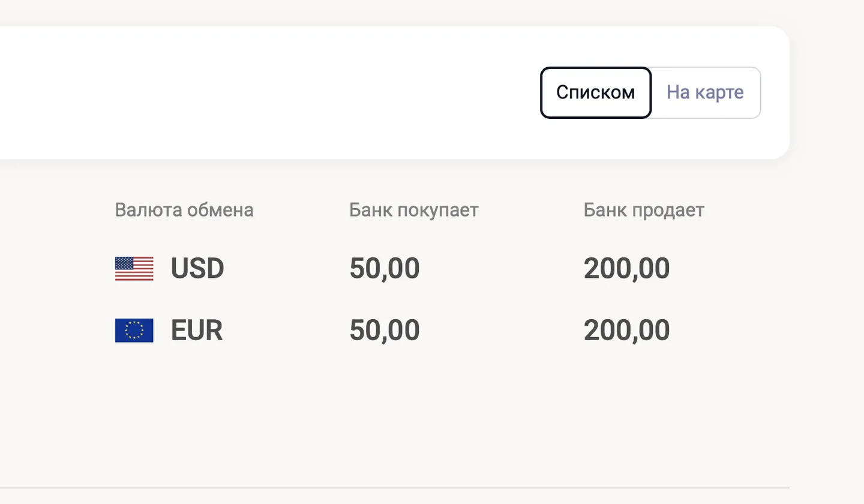Click the yellow star ring on EU flag
The height and width of the screenshot is (504, 864).
pos(134,331)
